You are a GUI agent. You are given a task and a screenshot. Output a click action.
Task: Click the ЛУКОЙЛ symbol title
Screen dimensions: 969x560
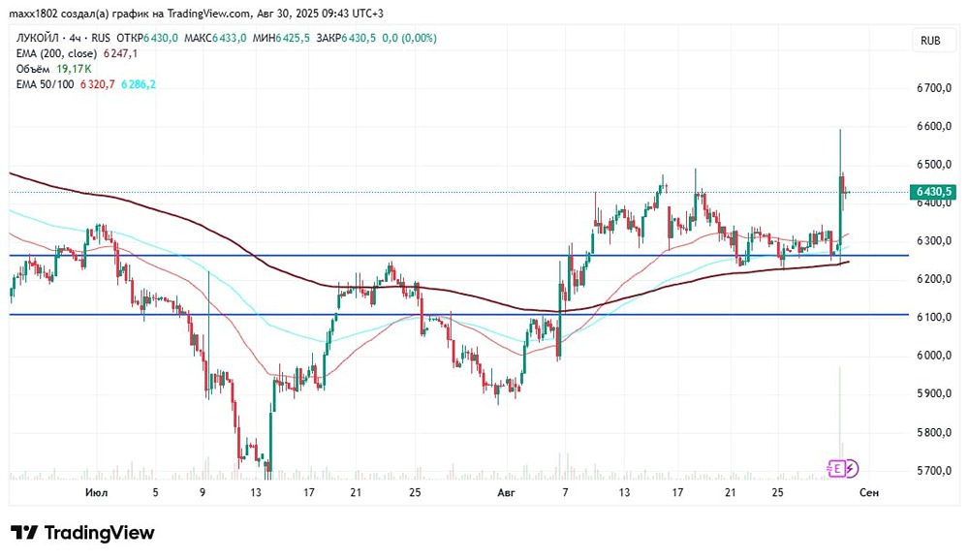pyautogui.click(x=37, y=39)
